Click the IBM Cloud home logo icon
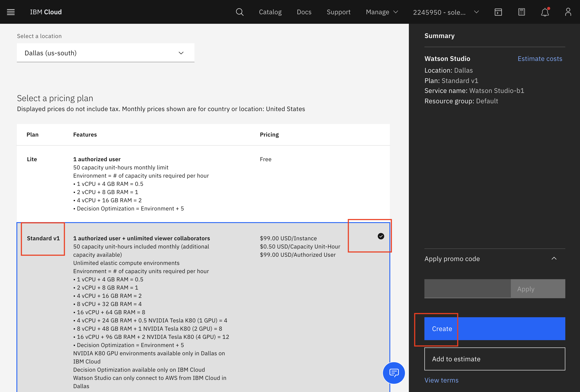 pos(46,12)
